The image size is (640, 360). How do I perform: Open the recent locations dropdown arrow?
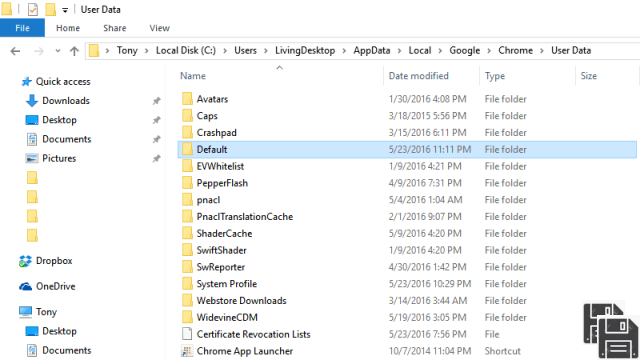point(58,51)
